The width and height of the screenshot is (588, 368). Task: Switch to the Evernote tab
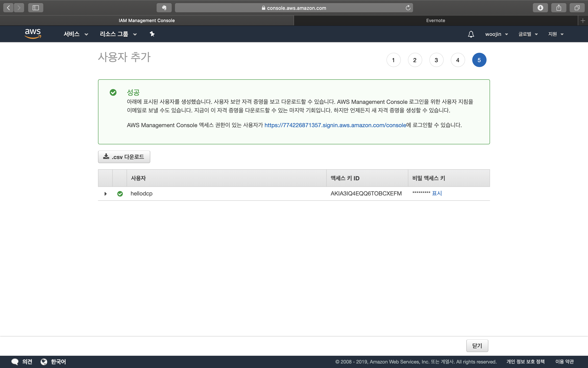[x=436, y=21]
